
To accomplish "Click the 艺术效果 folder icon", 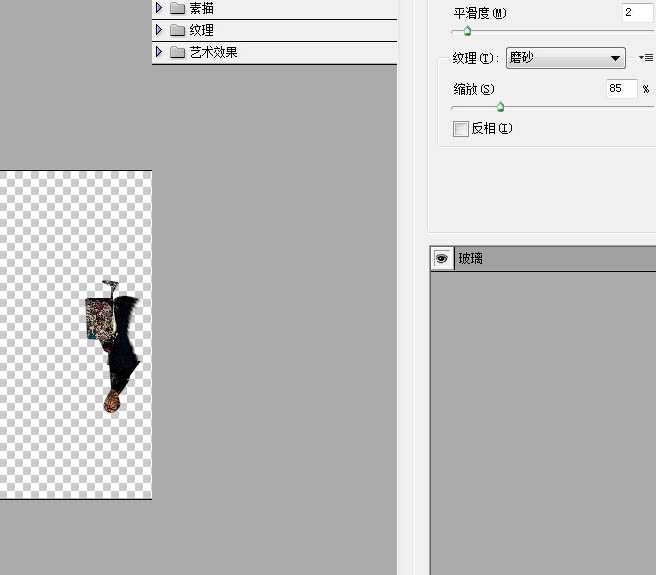I will click(178, 52).
